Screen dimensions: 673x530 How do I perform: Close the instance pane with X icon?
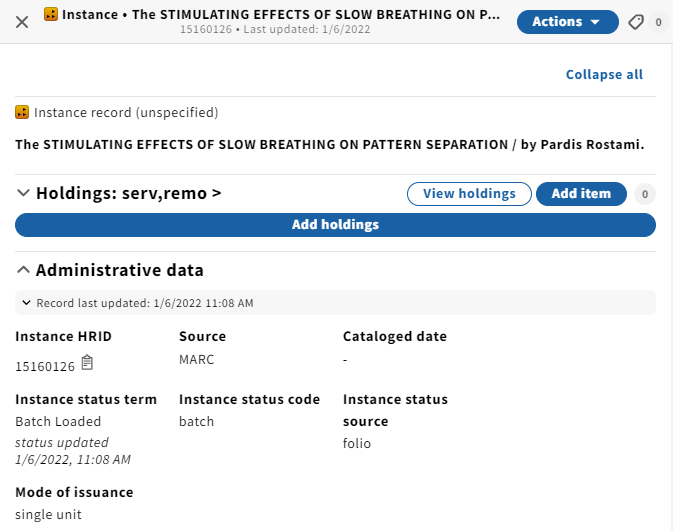click(x=22, y=22)
